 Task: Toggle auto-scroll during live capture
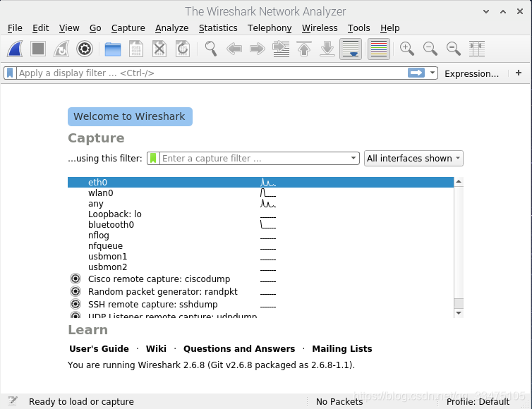pos(351,49)
